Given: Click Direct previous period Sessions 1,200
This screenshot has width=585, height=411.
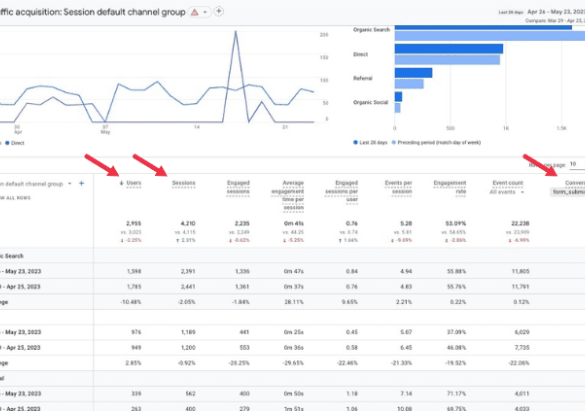Looking at the screenshot, I should coord(188,348).
